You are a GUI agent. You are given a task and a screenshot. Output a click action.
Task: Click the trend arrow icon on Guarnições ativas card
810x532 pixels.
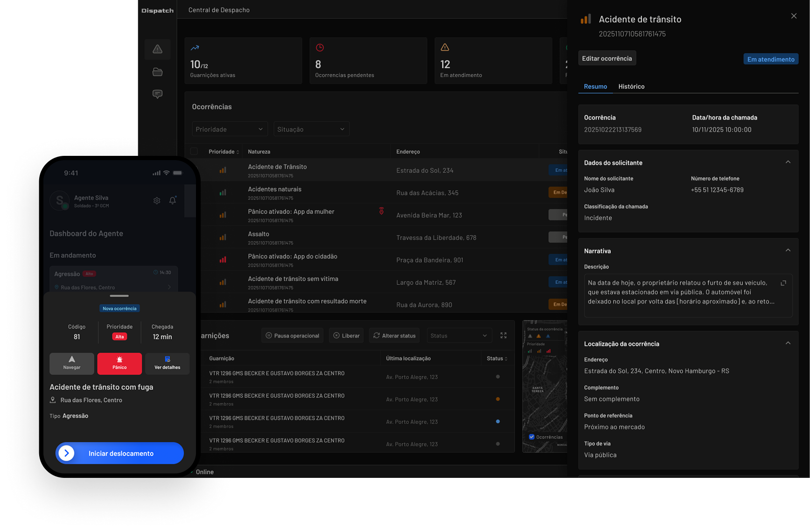195,48
